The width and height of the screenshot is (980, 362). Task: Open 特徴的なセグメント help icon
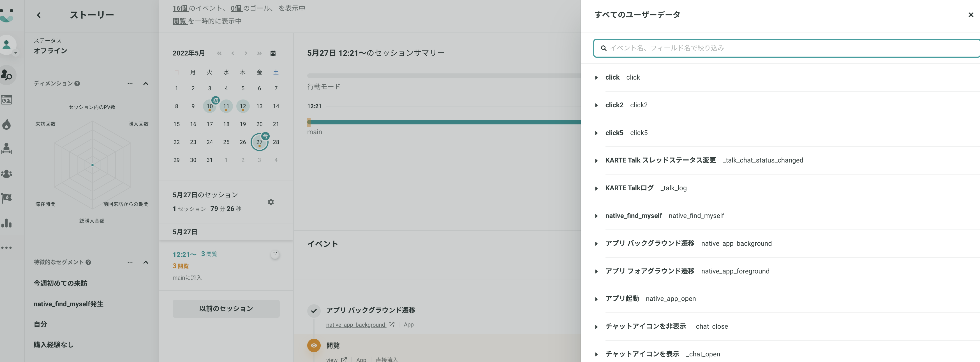88,262
